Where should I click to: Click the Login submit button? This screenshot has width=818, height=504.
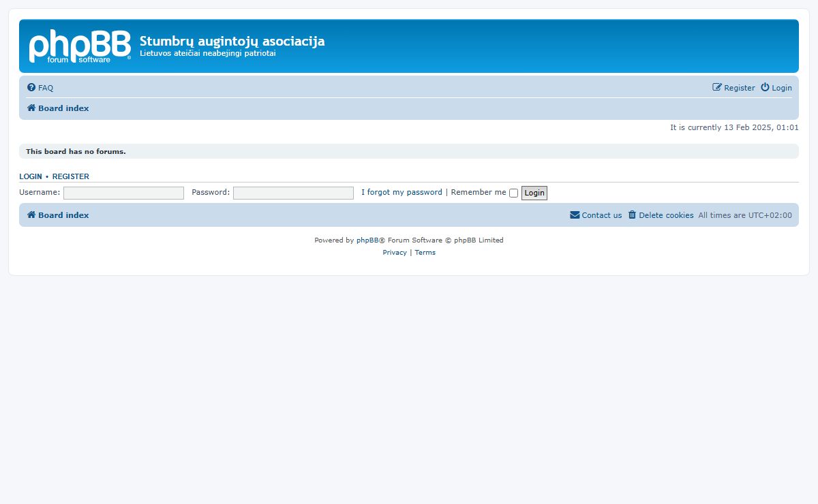click(534, 193)
